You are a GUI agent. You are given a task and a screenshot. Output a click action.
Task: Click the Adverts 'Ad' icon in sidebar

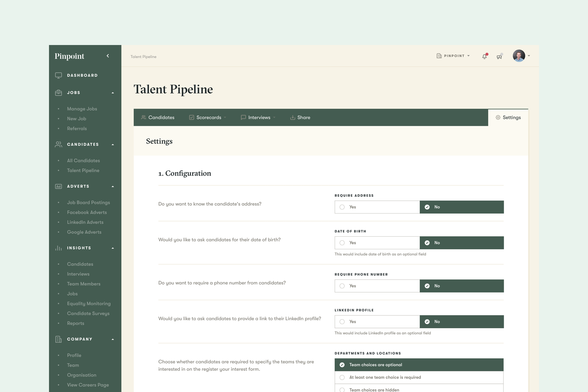(x=58, y=186)
